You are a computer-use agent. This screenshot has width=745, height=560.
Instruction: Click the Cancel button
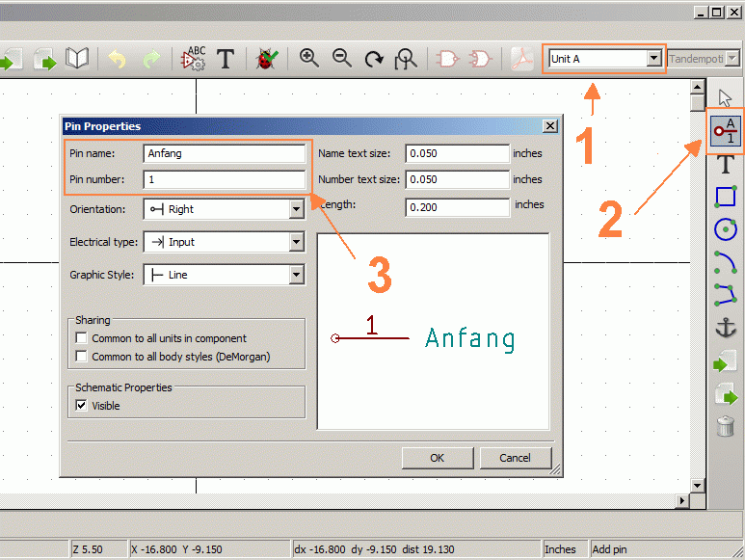point(515,458)
